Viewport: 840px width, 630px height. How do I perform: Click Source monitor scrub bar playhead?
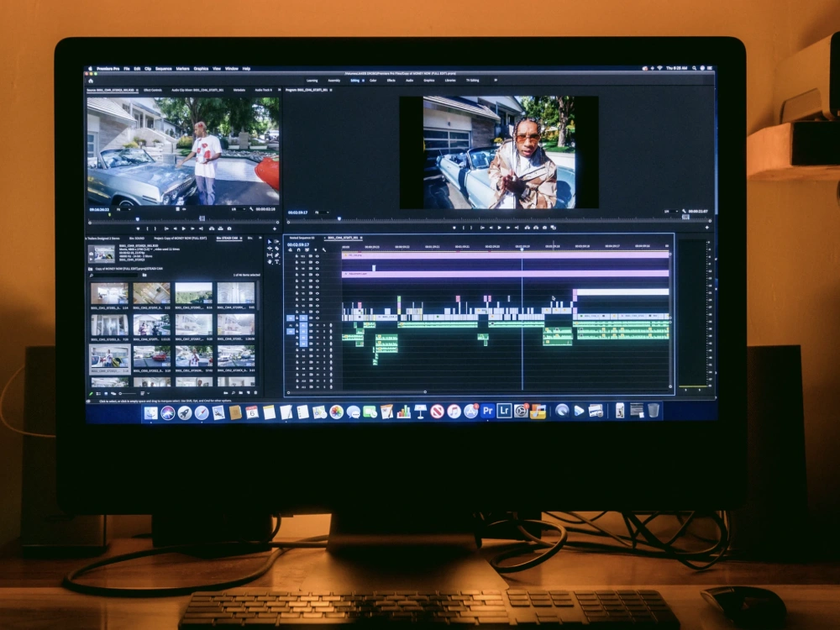138,219
